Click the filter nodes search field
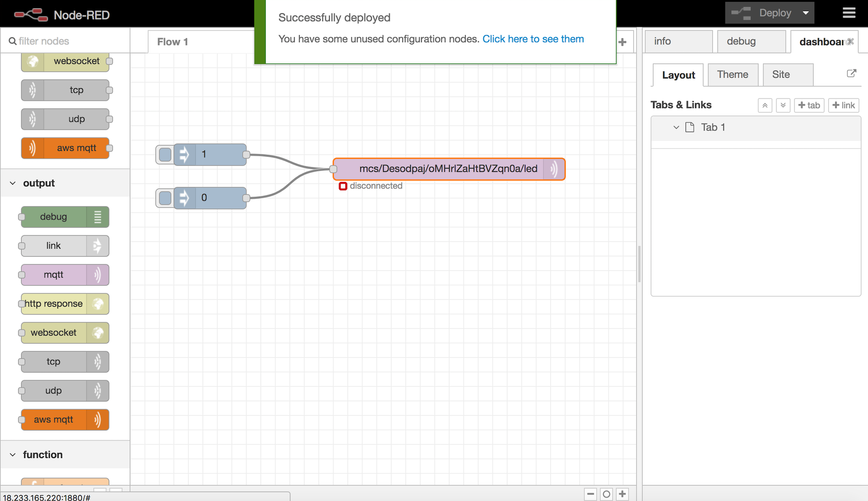Image resolution: width=868 pixels, height=501 pixels. point(65,41)
